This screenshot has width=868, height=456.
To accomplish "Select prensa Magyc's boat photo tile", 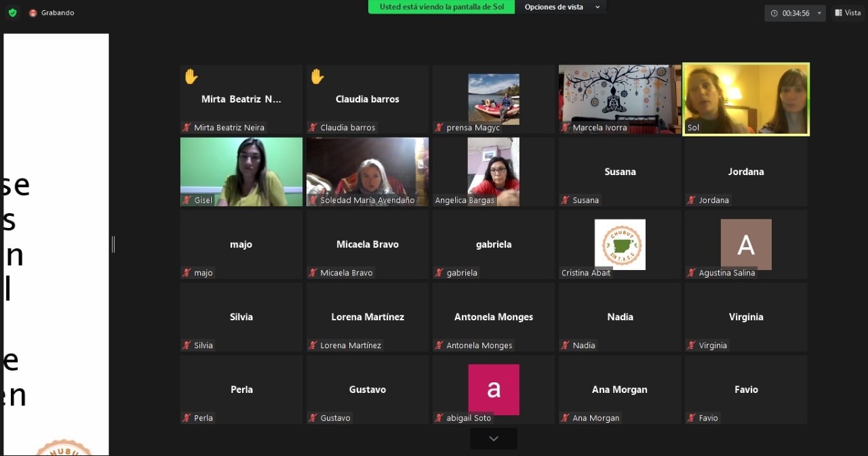I will pos(494,99).
